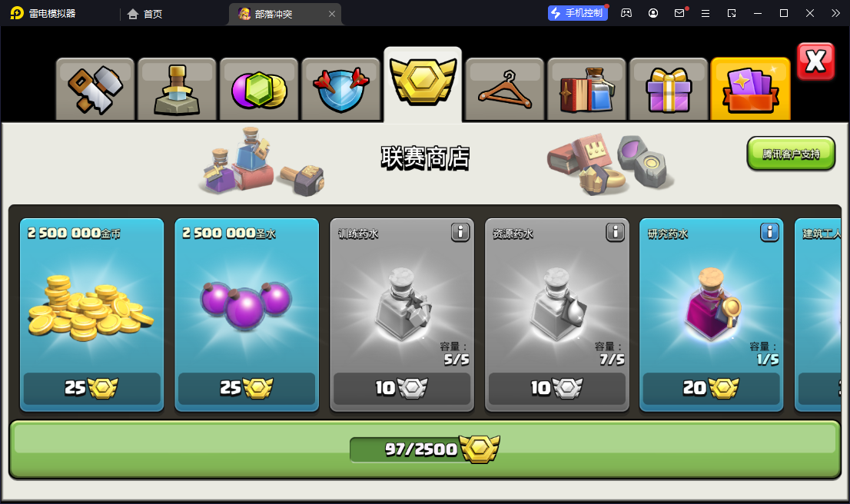The width and height of the screenshot is (850, 504).
Task: Open the purple gift box tab
Action: (669, 89)
